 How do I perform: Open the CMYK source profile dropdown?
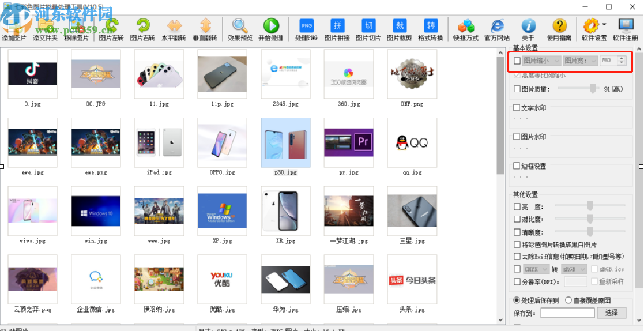click(536, 269)
